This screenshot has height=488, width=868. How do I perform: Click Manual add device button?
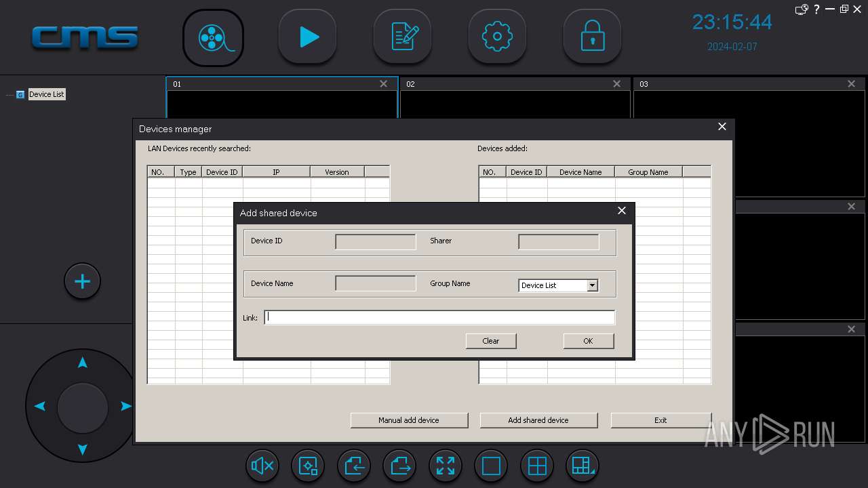409,420
